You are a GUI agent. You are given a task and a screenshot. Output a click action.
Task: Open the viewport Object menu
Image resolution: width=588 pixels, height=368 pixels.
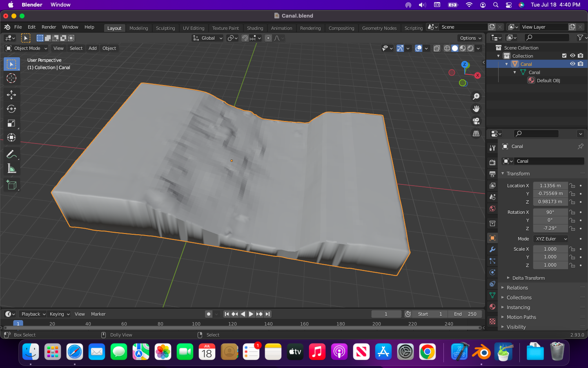(109, 48)
